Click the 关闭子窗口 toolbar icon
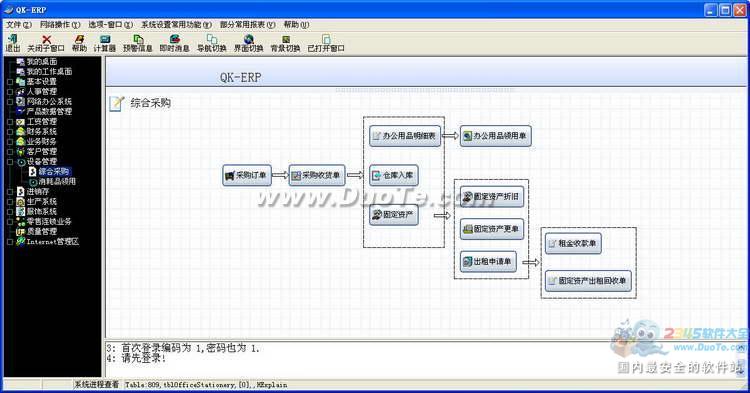Viewport: 750px width, 393px height. click(x=46, y=43)
